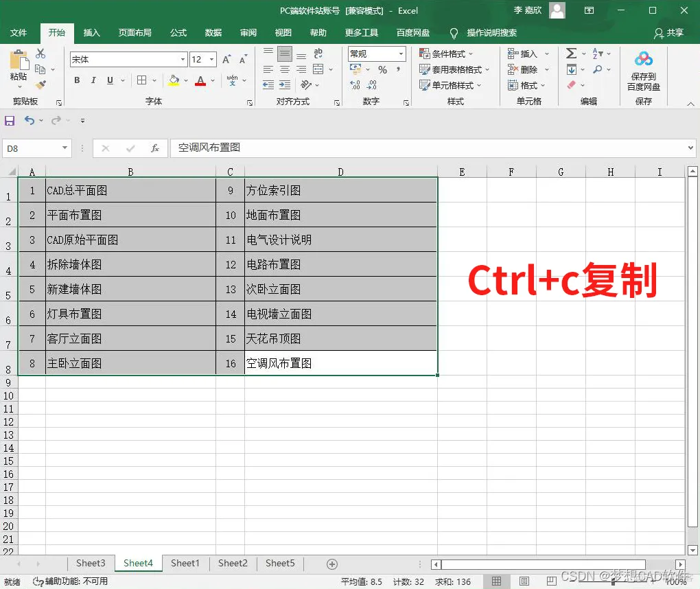This screenshot has height=589, width=700.
Task: Click Merge and Center cells icon
Action: click(318, 69)
